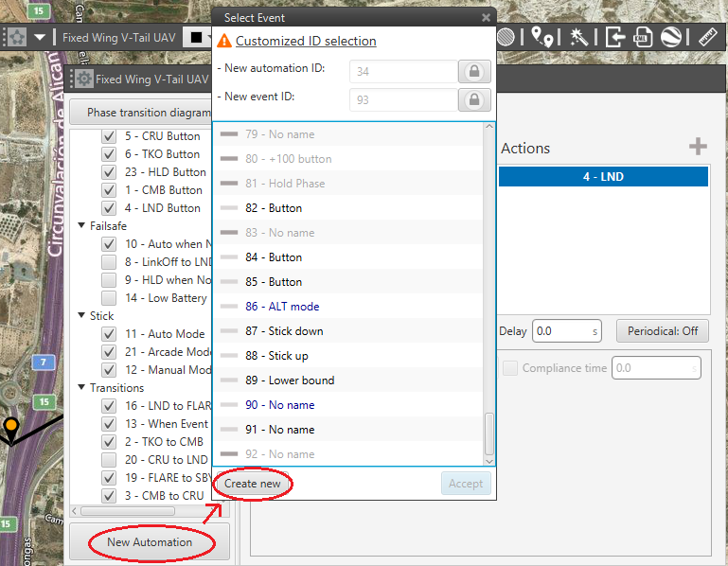This screenshot has height=566, width=728.
Task: Collapse the Transitions group
Action: click(x=81, y=387)
